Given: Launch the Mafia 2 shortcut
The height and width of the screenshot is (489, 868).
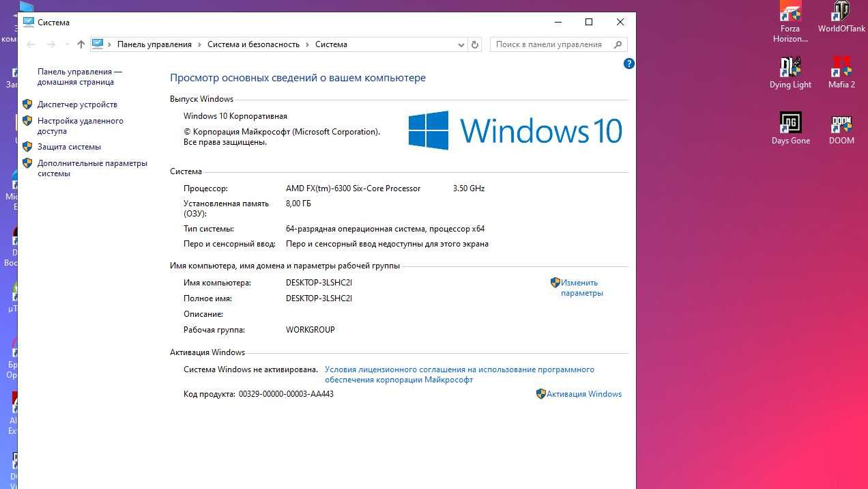Looking at the screenshot, I should (x=841, y=73).
